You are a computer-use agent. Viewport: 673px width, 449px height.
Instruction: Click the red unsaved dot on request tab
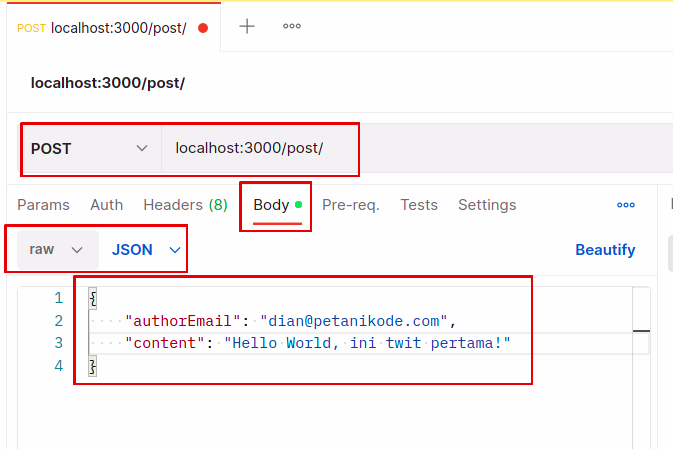click(x=203, y=28)
